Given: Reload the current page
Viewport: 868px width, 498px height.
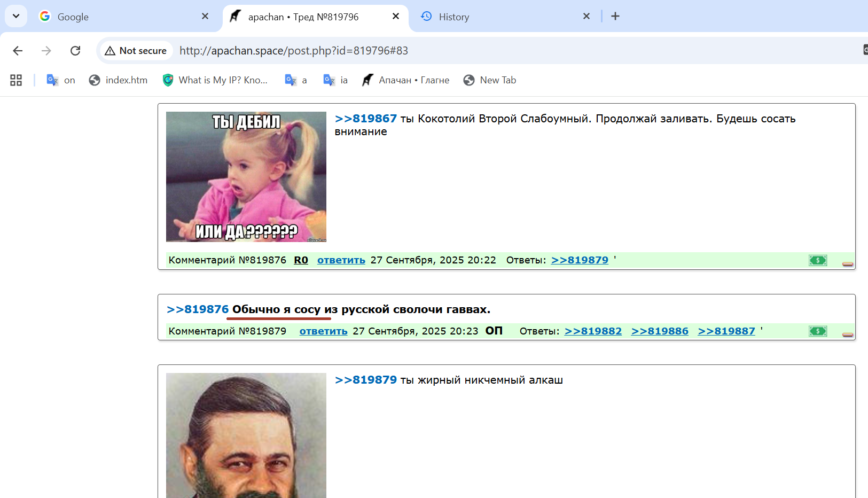Looking at the screenshot, I should coord(75,51).
